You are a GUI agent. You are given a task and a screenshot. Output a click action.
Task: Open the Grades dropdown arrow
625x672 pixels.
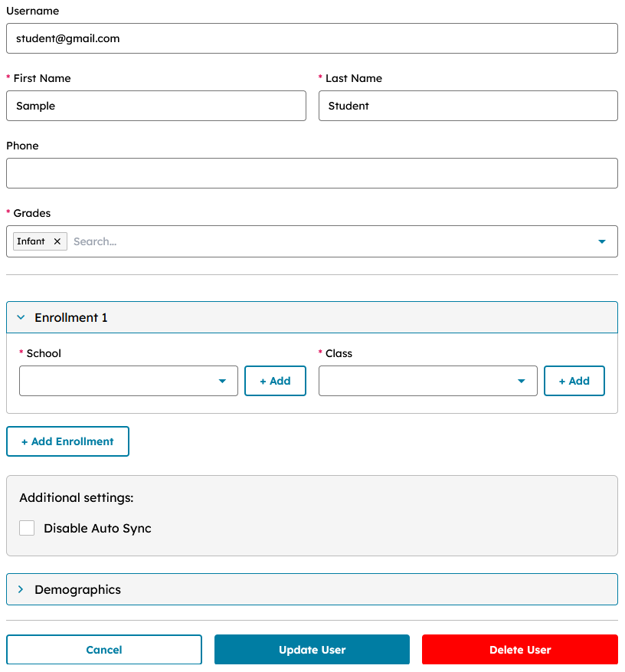click(601, 241)
